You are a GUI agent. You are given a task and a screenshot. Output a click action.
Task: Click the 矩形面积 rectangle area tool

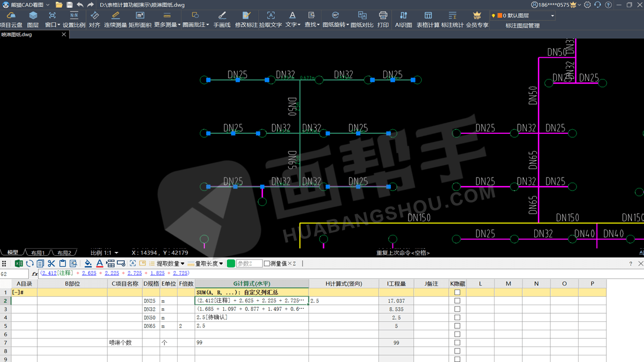[140, 20]
